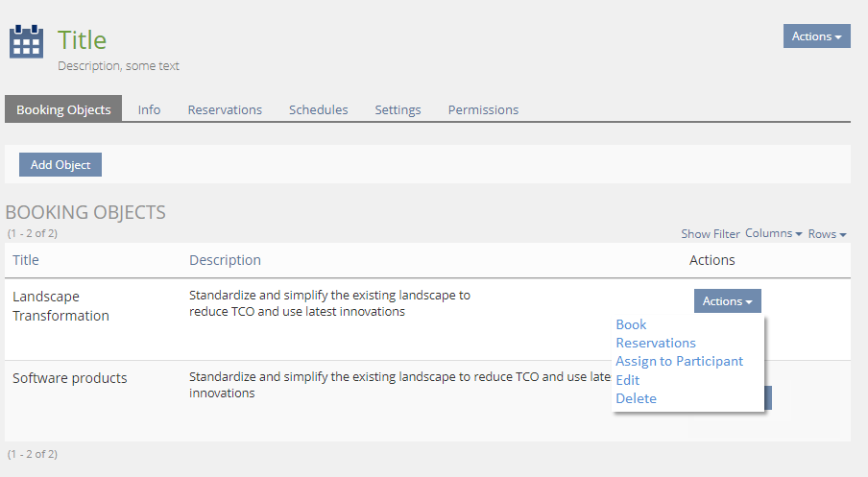Image resolution: width=868 pixels, height=477 pixels.
Task: Choose Edit from the actions menu
Action: (627, 380)
